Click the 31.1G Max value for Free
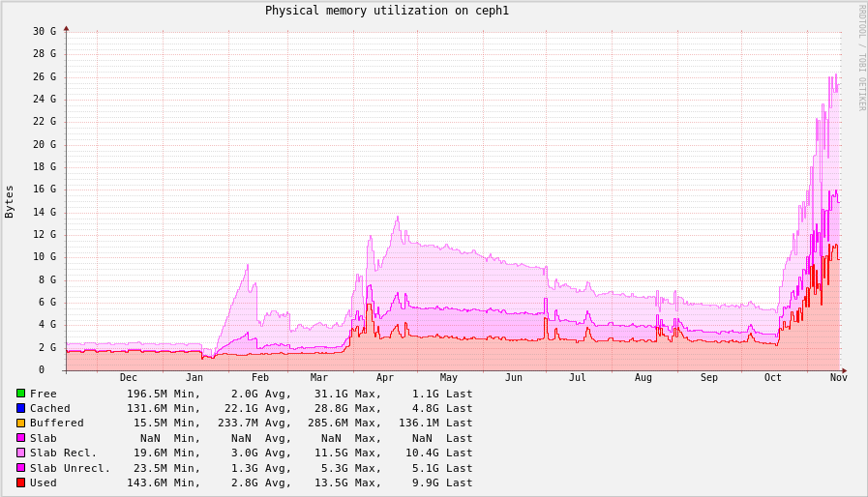 [x=347, y=394]
